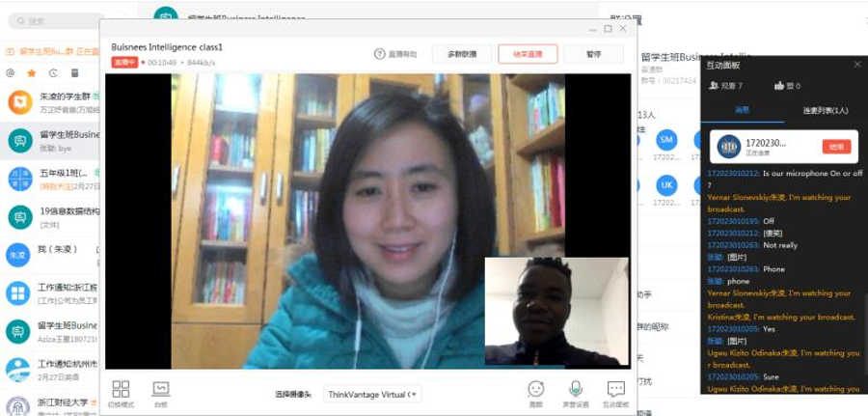Image resolution: width=868 pixels, height=416 pixels.
Task: Click the thumbs-up likes icon in panel
Action: coord(779,85)
